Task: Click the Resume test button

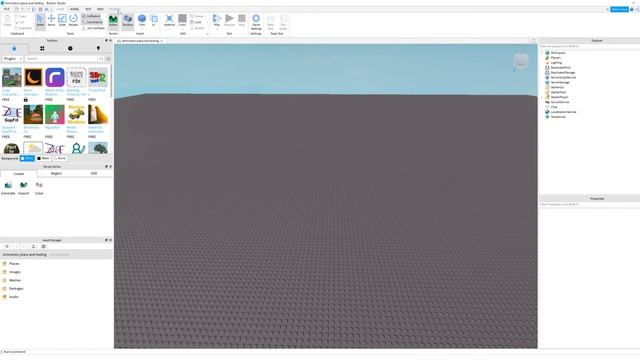Action: 230,20
